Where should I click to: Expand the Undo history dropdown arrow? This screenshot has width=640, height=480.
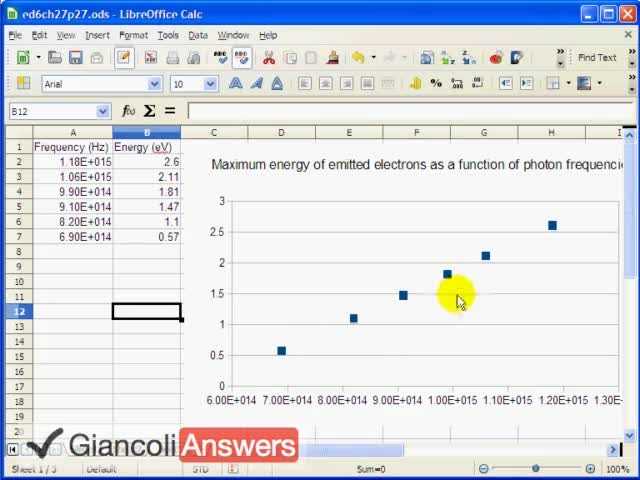tap(373, 58)
